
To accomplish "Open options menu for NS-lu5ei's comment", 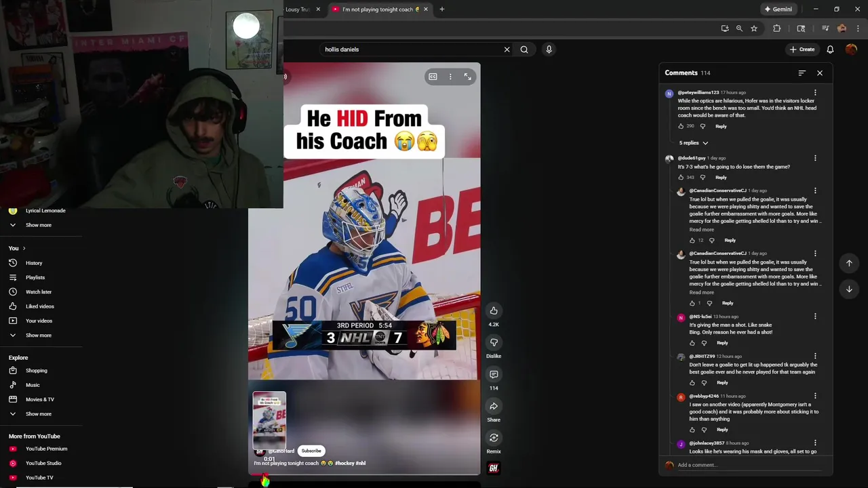I will [x=815, y=317].
